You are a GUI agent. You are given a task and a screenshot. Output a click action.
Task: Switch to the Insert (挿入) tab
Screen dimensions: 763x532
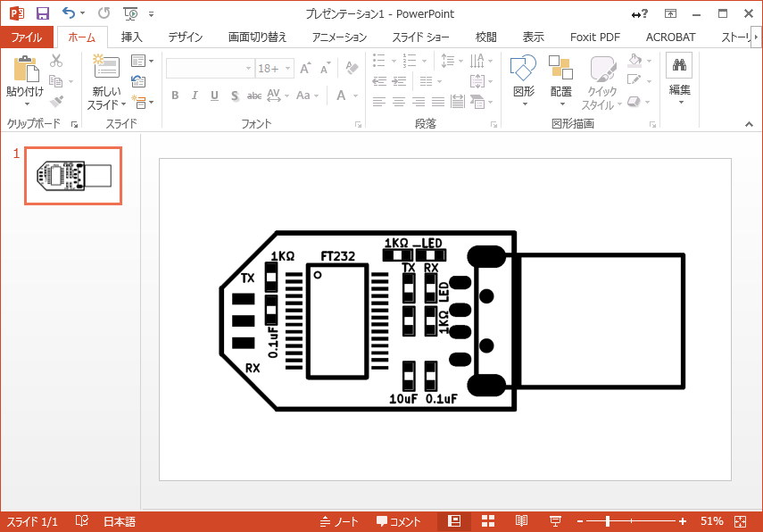click(x=131, y=37)
